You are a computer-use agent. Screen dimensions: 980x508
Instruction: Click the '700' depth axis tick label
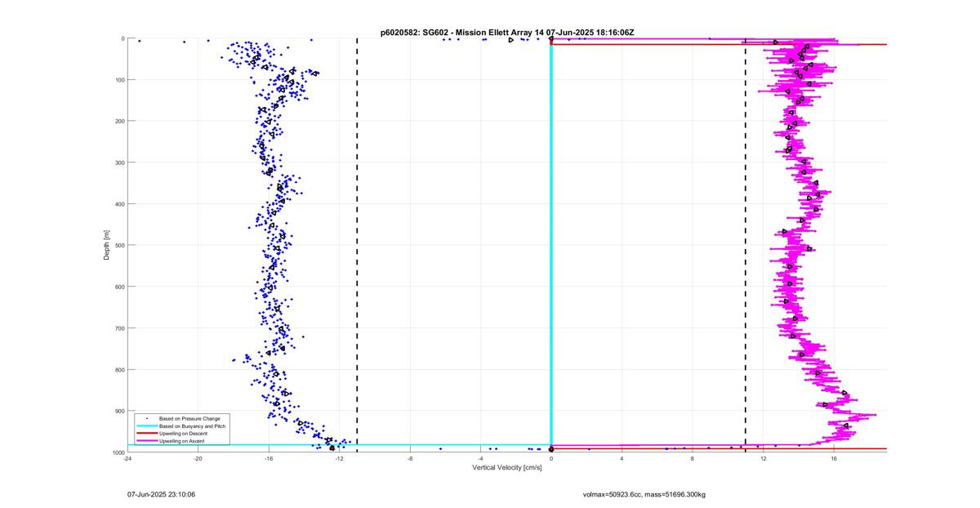(x=118, y=328)
